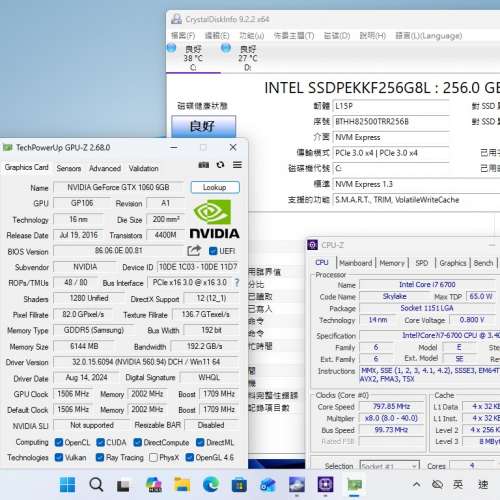
Task: Click the C: drive status circle in CrystalDiskInfo
Action: pos(171,48)
